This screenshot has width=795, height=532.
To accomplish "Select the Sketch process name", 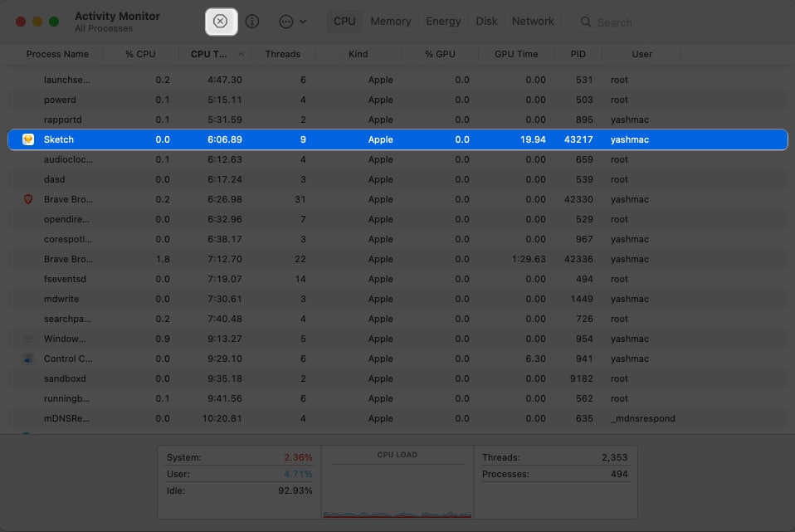I will pyautogui.click(x=59, y=139).
